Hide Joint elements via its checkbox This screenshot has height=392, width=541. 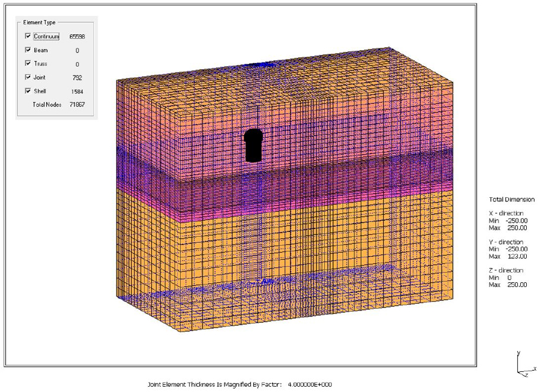(x=28, y=77)
